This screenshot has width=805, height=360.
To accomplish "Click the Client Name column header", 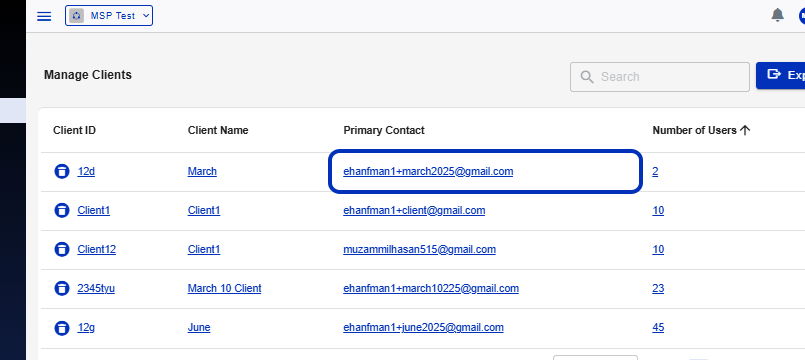I will pyautogui.click(x=218, y=130).
